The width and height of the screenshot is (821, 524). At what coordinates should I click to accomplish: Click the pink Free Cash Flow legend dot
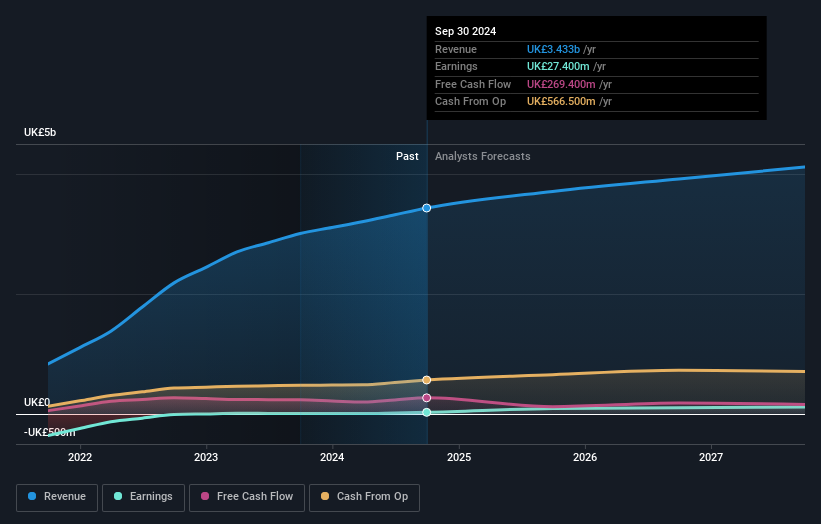click(x=205, y=496)
